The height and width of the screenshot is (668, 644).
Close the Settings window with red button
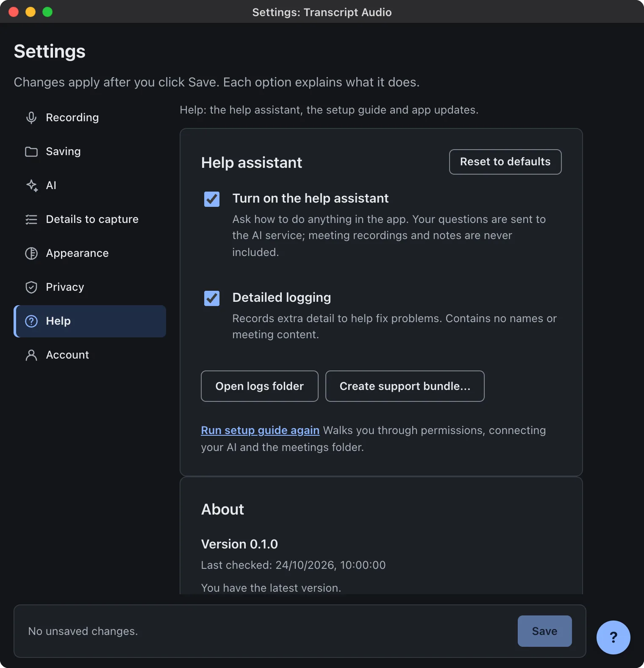click(x=14, y=12)
